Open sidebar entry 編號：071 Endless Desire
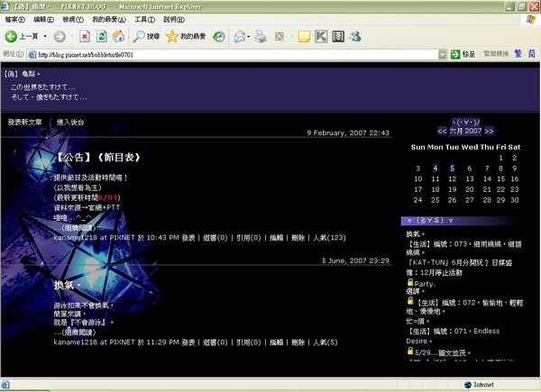Viewport: 541px width, 392px height. [x=453, y=336]
